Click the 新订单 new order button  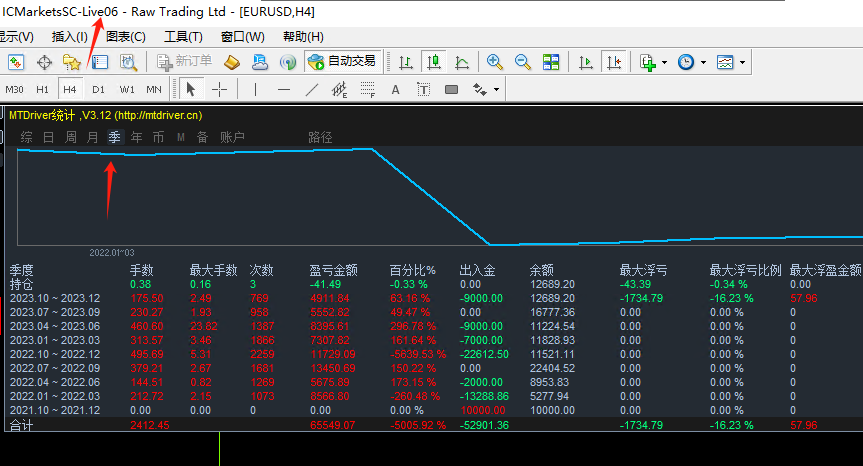tap(184, 62)
